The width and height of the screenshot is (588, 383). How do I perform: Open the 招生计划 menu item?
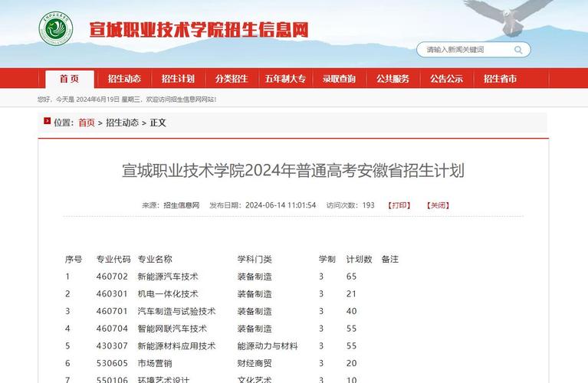178,79
